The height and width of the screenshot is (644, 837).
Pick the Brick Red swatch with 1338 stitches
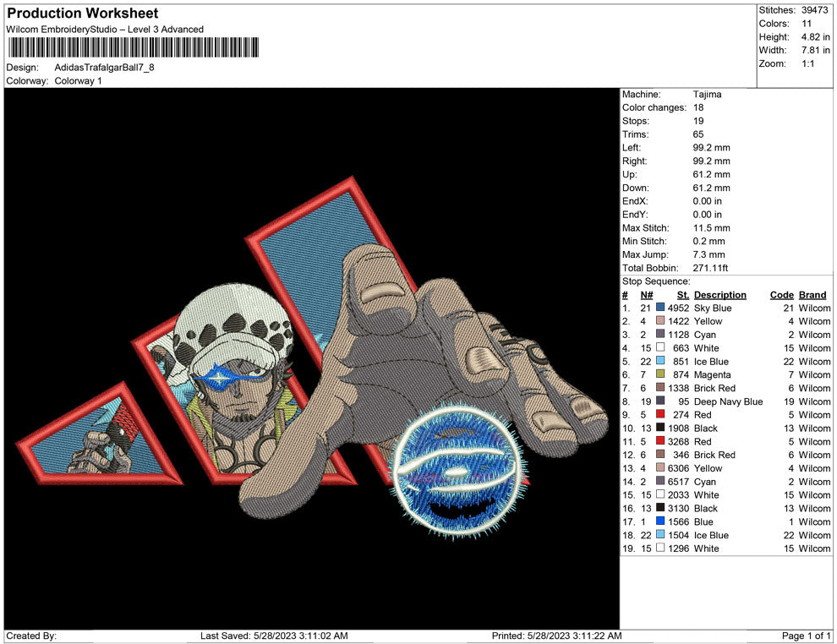(x=660, y=387)
